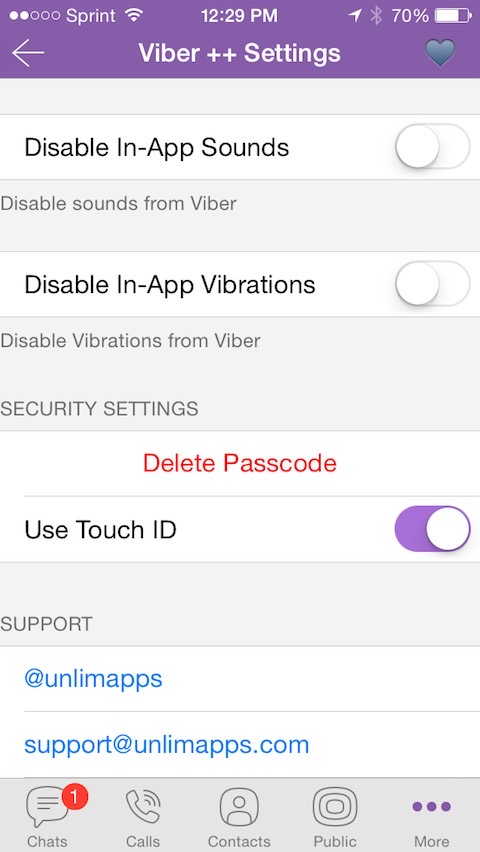Tap Delete Passcode

240,463
